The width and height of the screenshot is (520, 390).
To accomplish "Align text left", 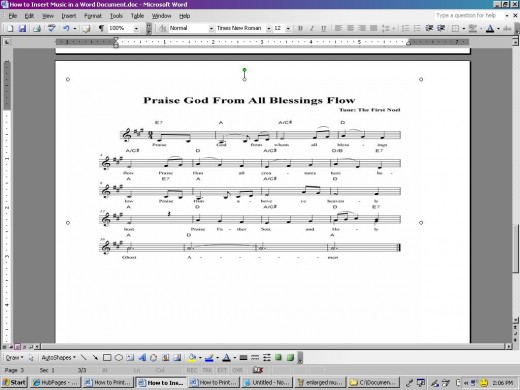I will (x=338, y=28).
